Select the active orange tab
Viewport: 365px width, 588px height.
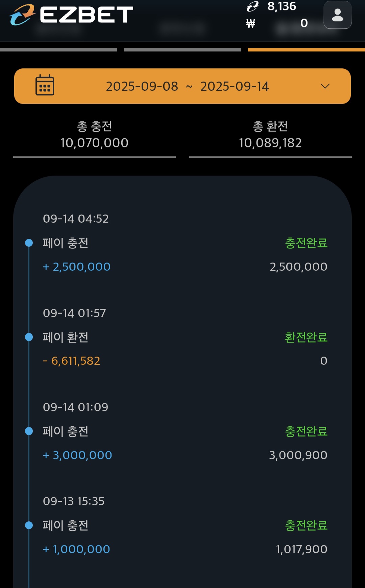(x=307, y=50)
